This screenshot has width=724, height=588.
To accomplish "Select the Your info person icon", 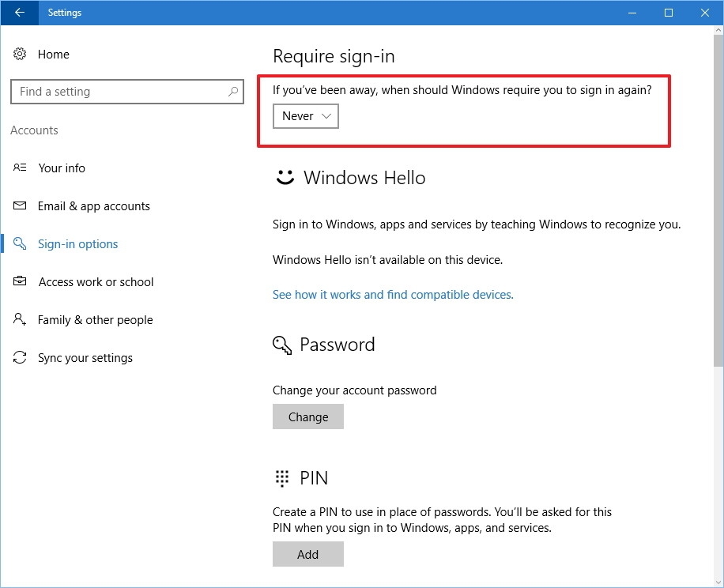I will point(19,168).
